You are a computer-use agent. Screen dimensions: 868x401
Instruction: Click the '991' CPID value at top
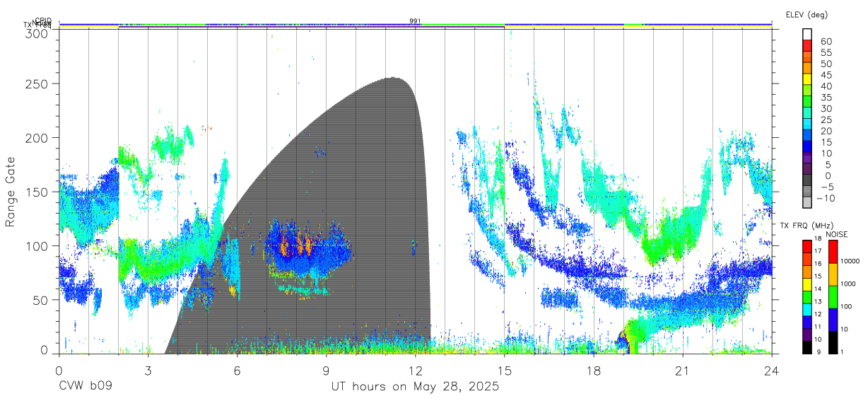point(415,21)
